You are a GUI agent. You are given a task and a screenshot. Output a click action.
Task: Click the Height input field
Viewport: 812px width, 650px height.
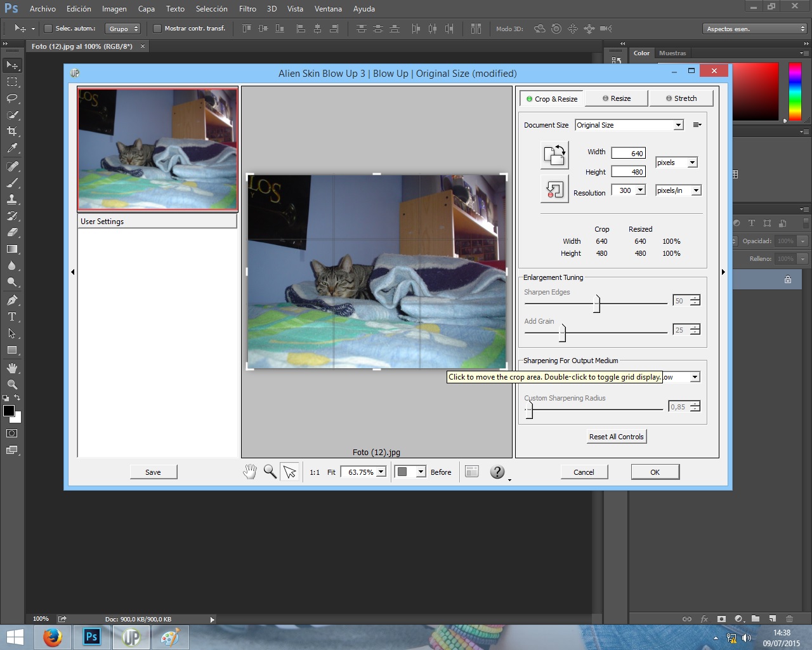[x=628, y=172]
